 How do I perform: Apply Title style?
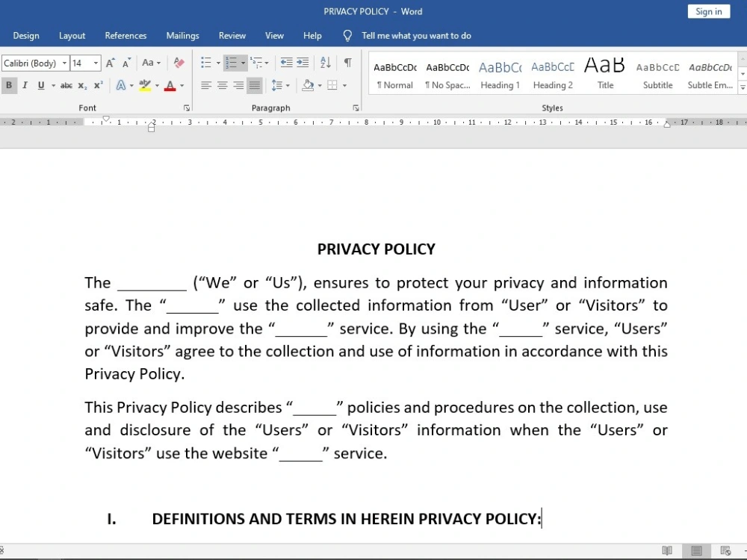pyautogui.click(x=605, y=74)
